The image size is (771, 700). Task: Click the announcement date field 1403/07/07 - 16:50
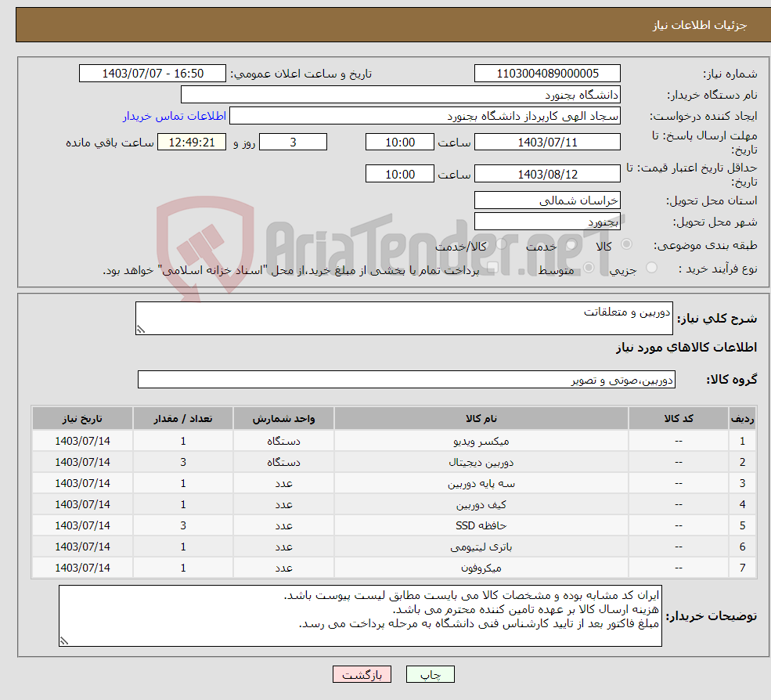point(153,74)
